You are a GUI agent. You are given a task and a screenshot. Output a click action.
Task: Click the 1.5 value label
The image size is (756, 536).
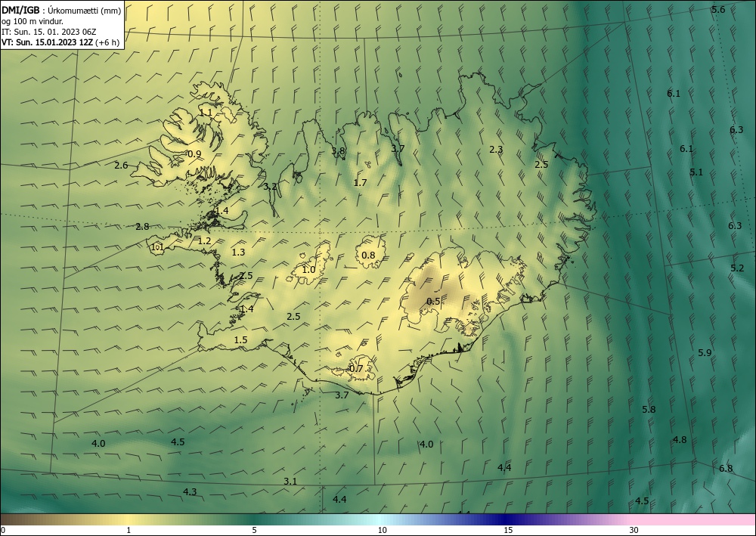[x=240, y=340]
